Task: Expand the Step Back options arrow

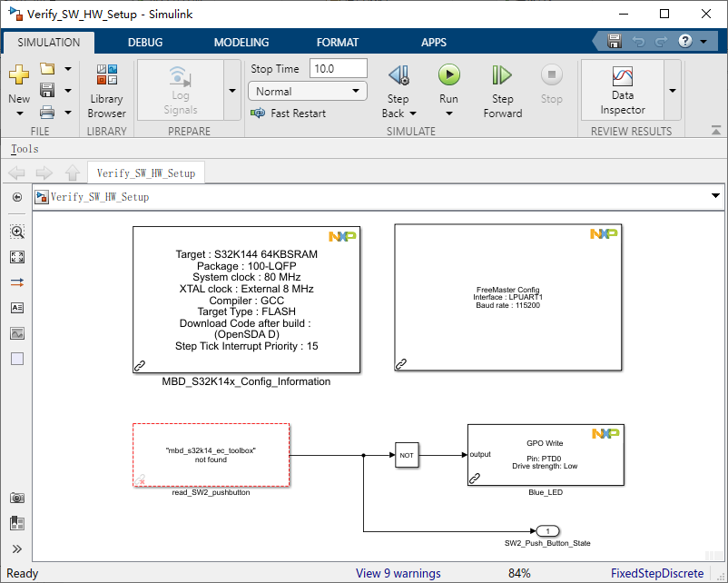Action: click(413, 114)
